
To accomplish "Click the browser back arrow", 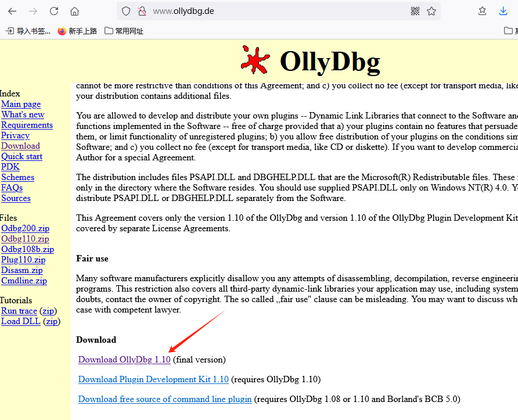I will [12, 11].
